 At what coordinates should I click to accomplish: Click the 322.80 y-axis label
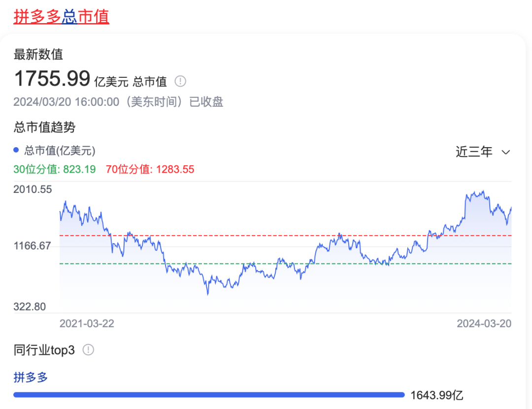pyautogui.click(x=30, y=307)
